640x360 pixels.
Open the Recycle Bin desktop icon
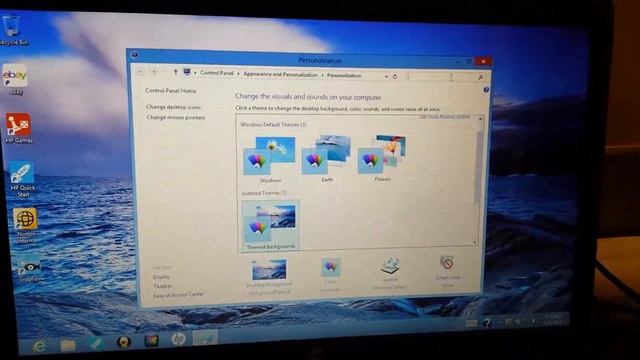pos(12,29)
